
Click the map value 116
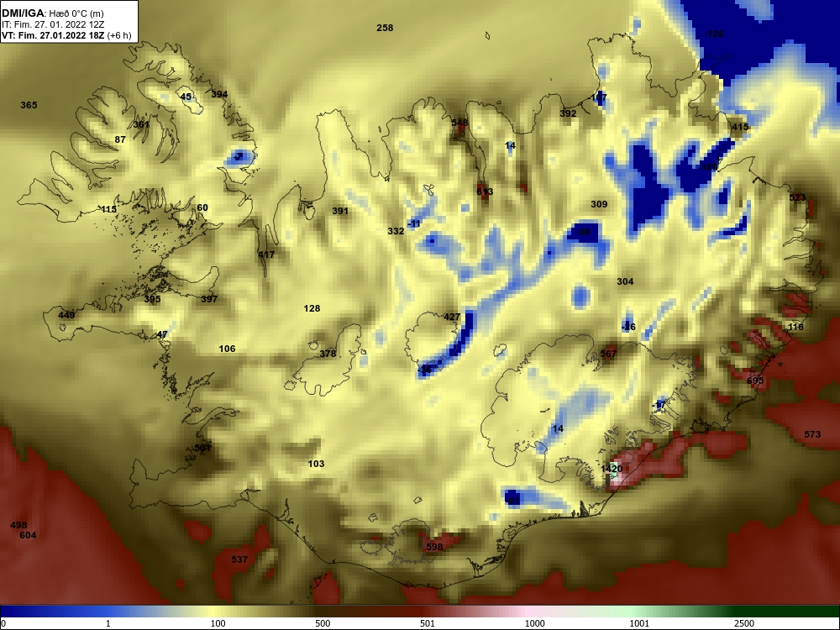pos(796,327)
